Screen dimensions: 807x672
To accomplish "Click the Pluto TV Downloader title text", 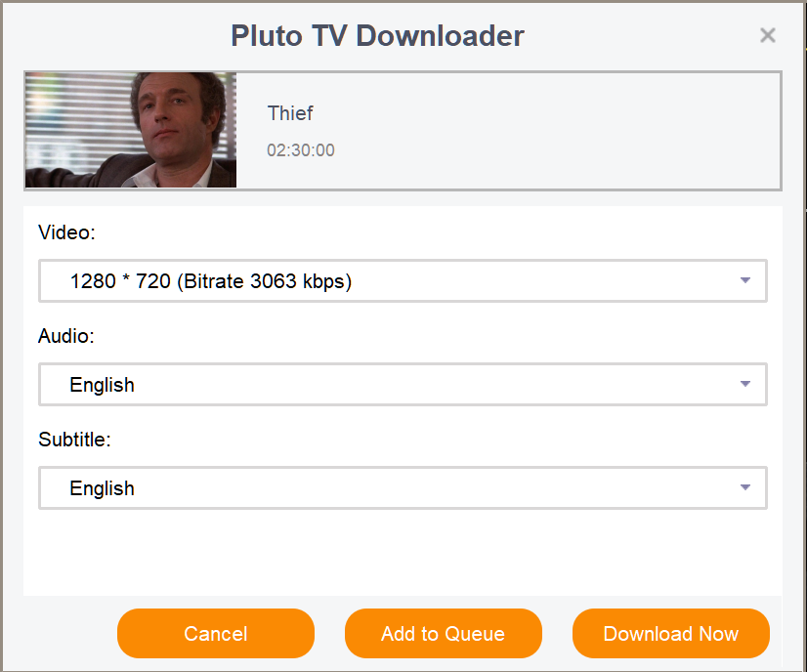I will point(377,36).
